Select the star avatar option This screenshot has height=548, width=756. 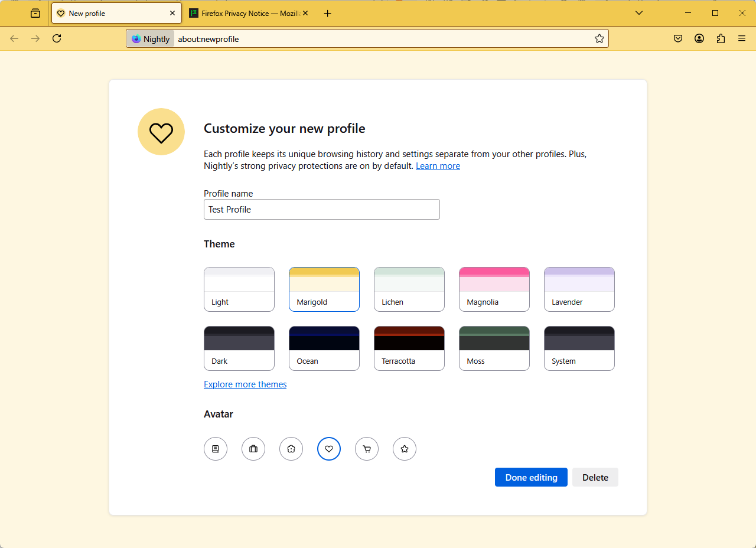(x=405, y=449)
